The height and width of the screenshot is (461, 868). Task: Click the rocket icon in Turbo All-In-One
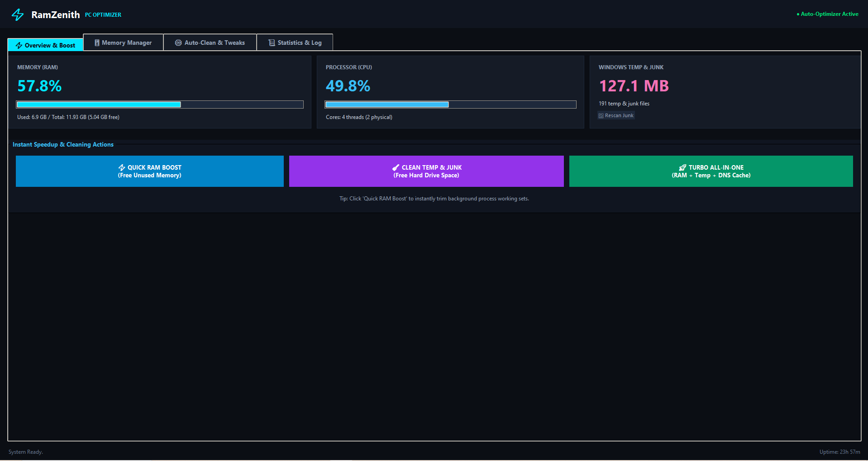pos(682,167)
